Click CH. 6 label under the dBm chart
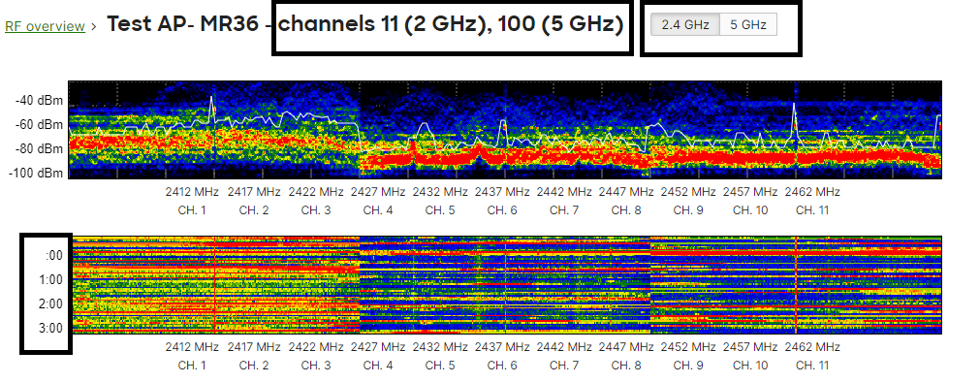The image size is (980, 383). tap(502, 210)
